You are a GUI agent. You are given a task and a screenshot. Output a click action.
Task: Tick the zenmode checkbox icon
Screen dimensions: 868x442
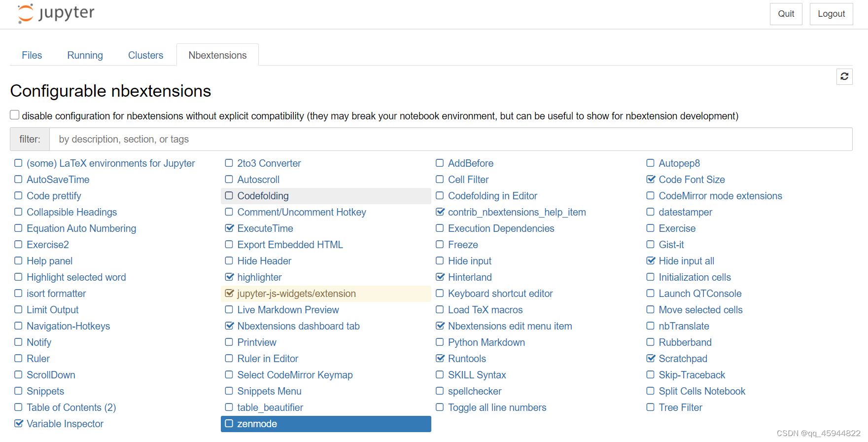pyautogui.click(x=229, y=424)
